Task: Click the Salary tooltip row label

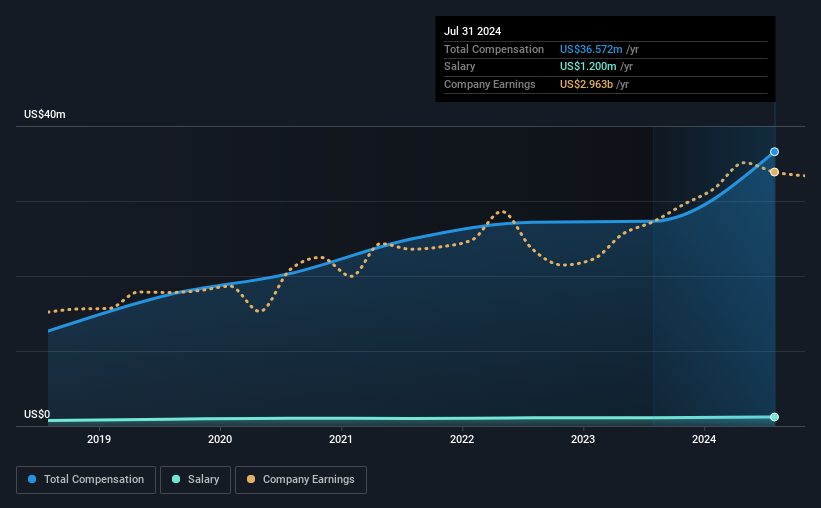Action: click(460, 67)
